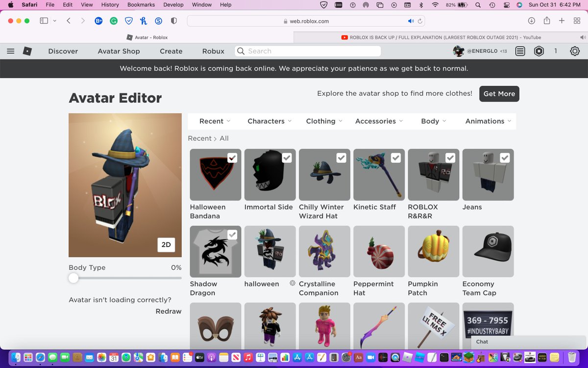
Task: Open the Roblox notifications feed icon
Action: (520, 51)
